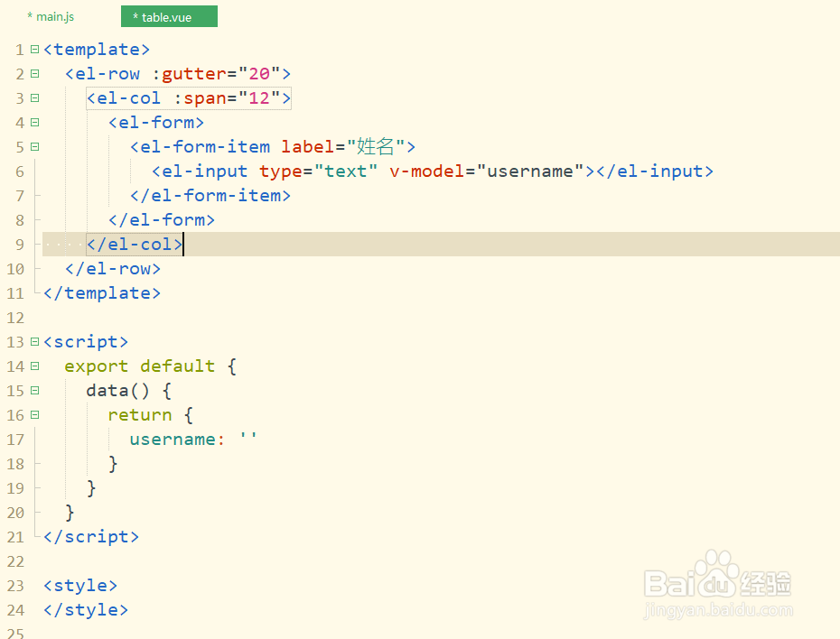The image size is (840, 639).
Task: Click the </el-form> closing tag
Action: [162, 220]
